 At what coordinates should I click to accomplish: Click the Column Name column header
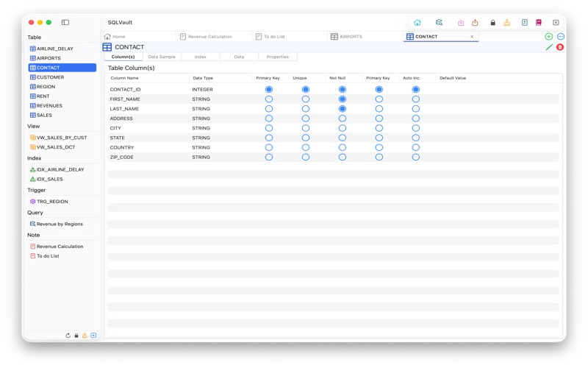pos(124,78)
